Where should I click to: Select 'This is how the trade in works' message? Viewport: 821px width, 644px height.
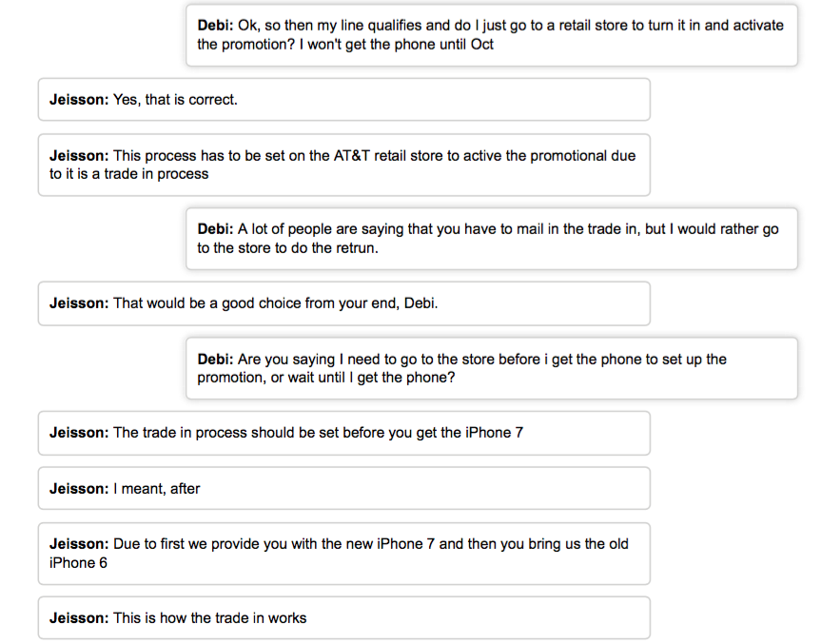click(x=344, y=617)
